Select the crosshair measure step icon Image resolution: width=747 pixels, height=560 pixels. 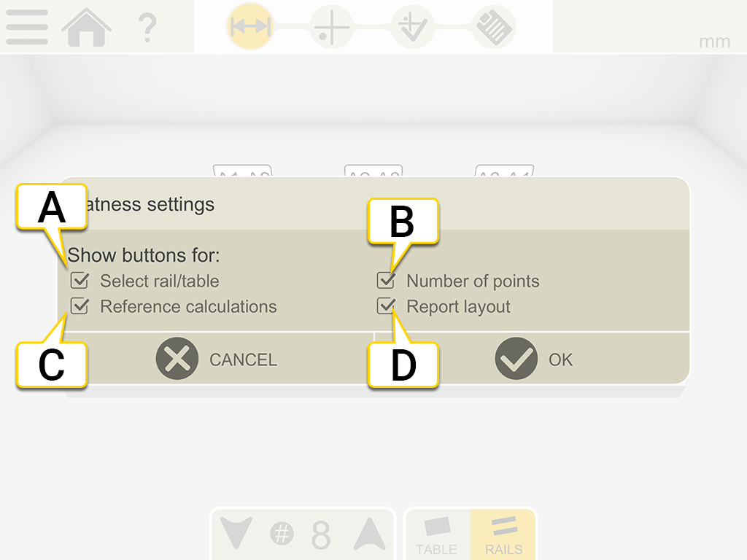click(x=332, y=28)
